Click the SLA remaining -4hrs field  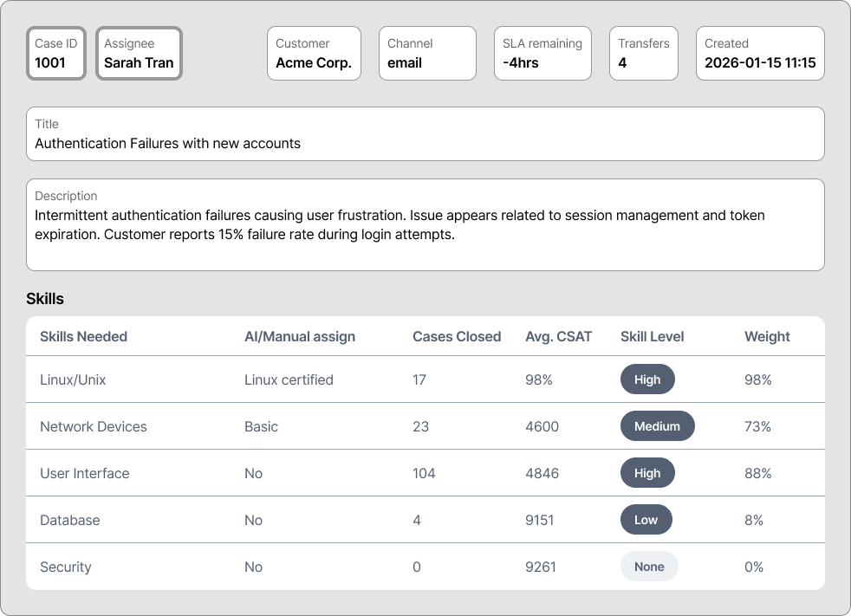(542, 53)
